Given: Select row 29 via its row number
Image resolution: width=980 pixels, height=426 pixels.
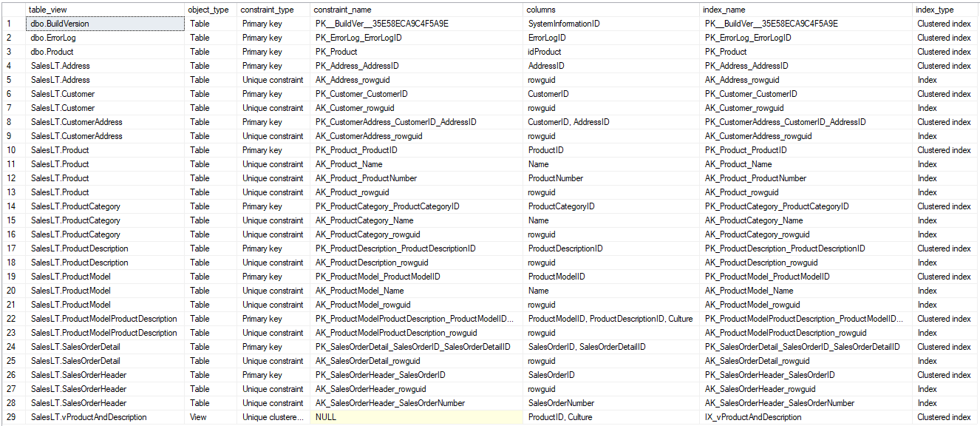Looking at the screenshot, I should coord(8,416).
